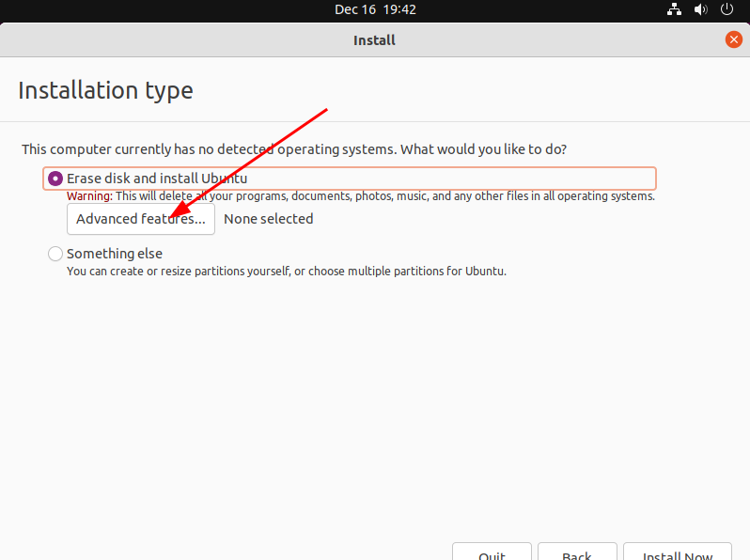Go Back to previous step
This screenshot has height=560, width=750.
[577, 552]
